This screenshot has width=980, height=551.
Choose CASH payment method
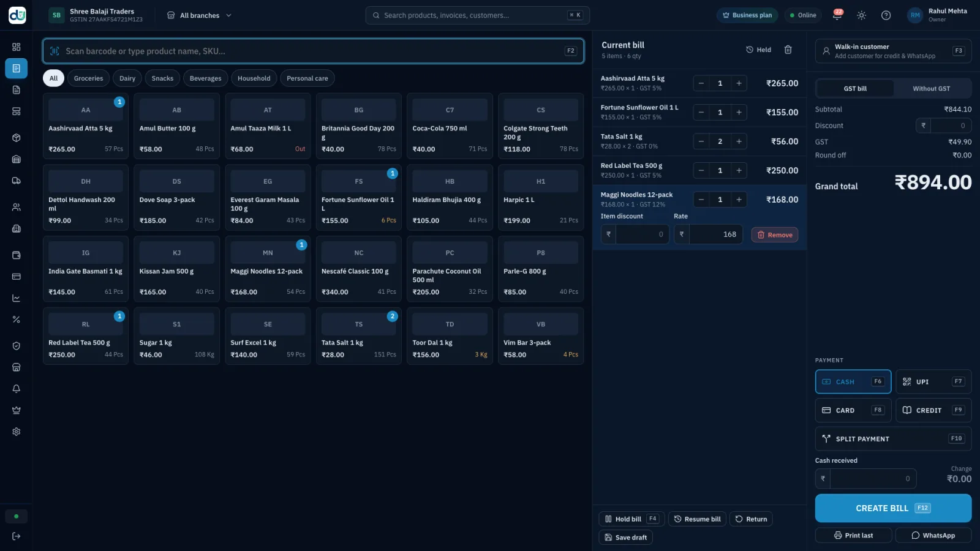tap(853, 382)
